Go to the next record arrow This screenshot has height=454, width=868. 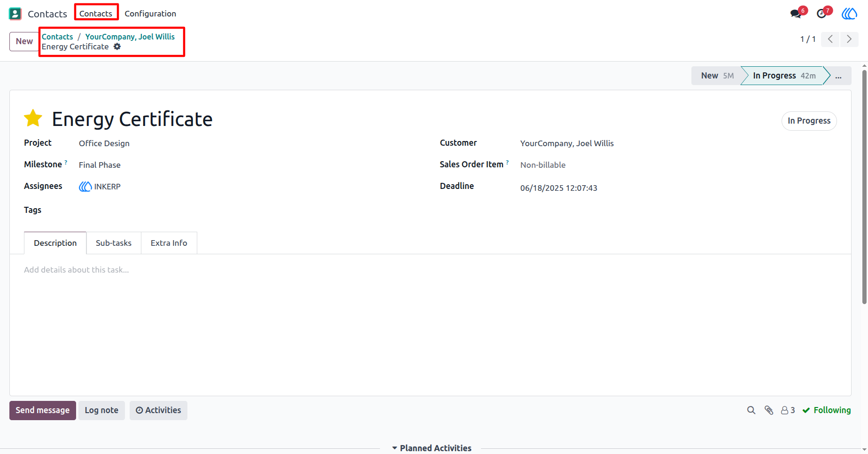coord(849,39)
